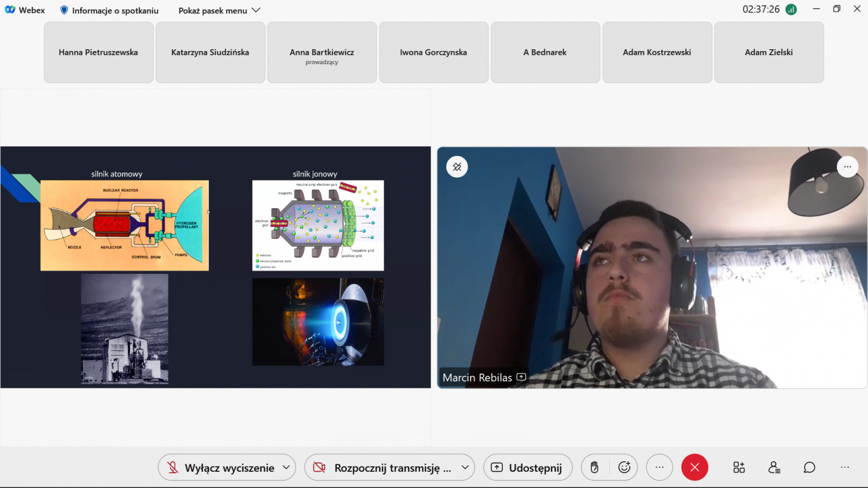Open the chat bubble icon
The height and width of the screenshot is (488, 868).
pyautogui.click(x=810, y=468)
